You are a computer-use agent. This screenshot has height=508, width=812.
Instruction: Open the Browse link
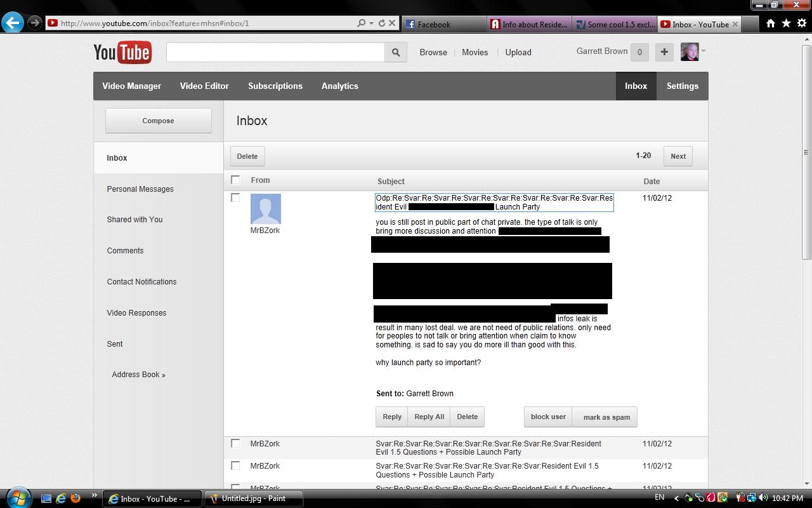point(433,52)
